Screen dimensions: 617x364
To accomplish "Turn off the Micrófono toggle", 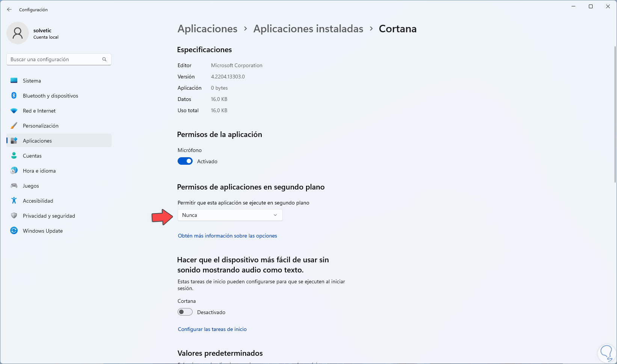I will [x=185, y=161].
